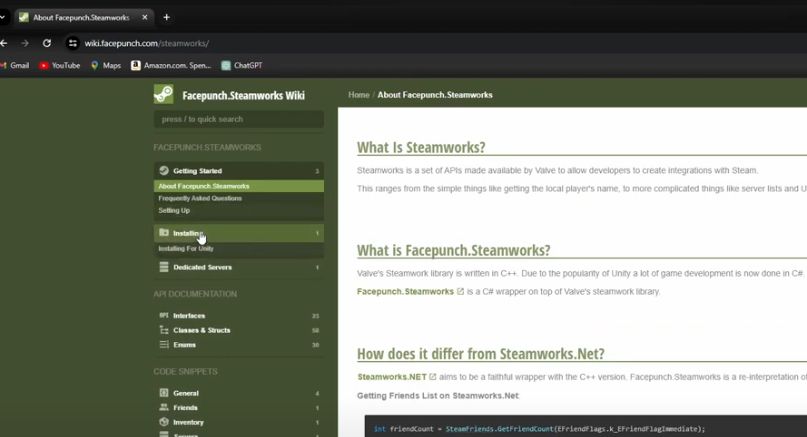
Task: Click the site information icon in address bar
Action: click(73, 43)
